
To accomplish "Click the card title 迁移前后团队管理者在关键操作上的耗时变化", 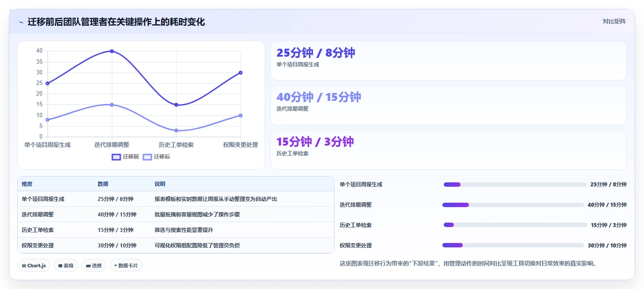I will point(116,22).
